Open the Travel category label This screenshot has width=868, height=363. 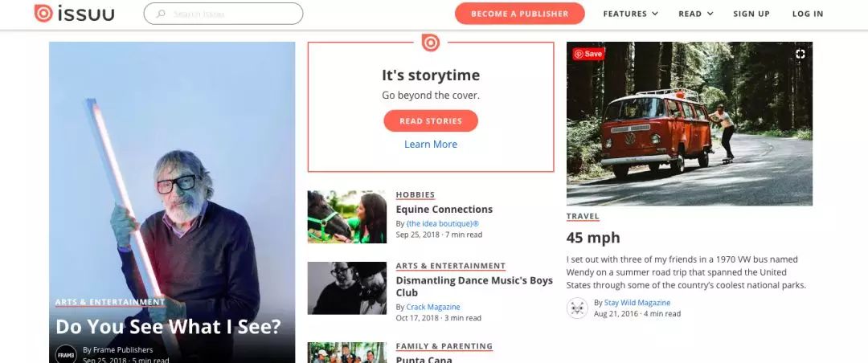[x=583, y=216]
